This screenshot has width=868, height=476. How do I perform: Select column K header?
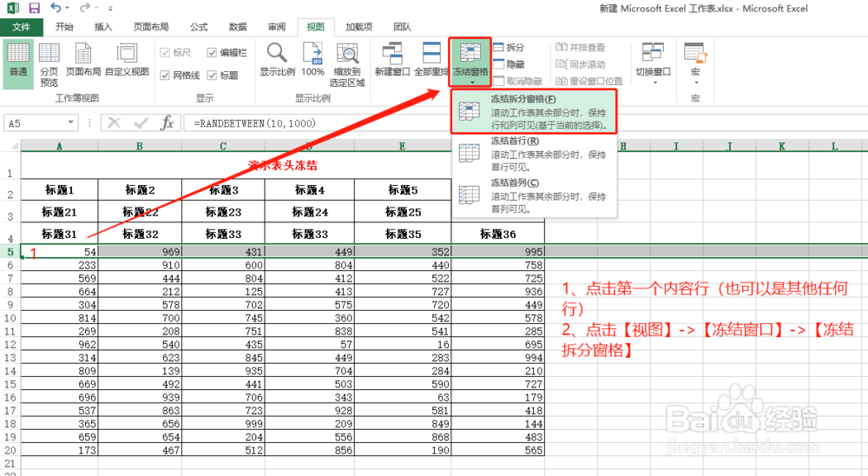click(x=782, y=146)
